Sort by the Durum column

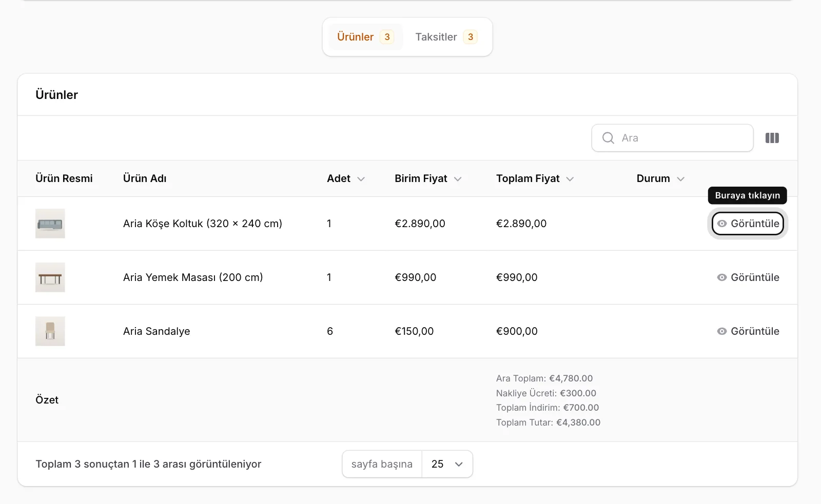[660, 178]
